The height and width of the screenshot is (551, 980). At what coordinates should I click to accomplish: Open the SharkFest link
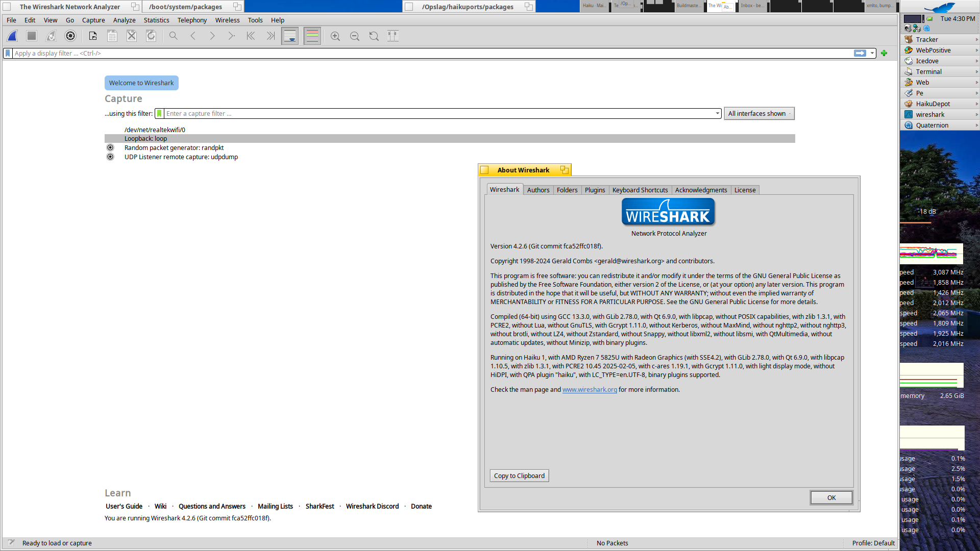click(320, 506)
